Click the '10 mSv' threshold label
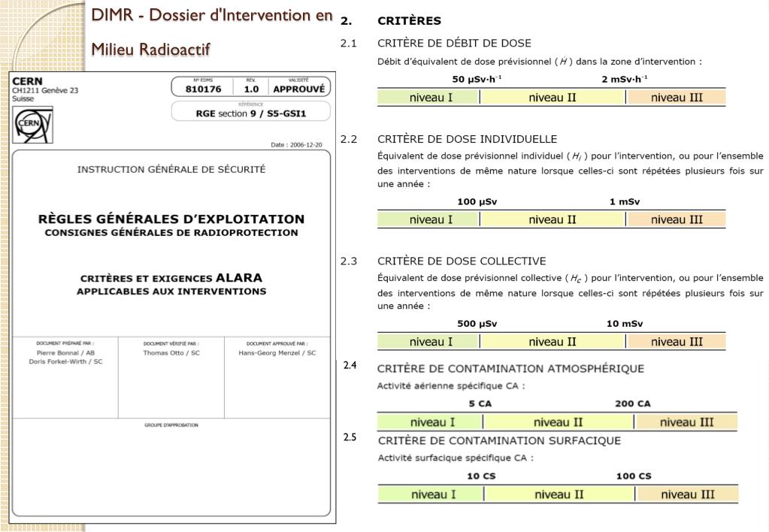 coord(625,324)
